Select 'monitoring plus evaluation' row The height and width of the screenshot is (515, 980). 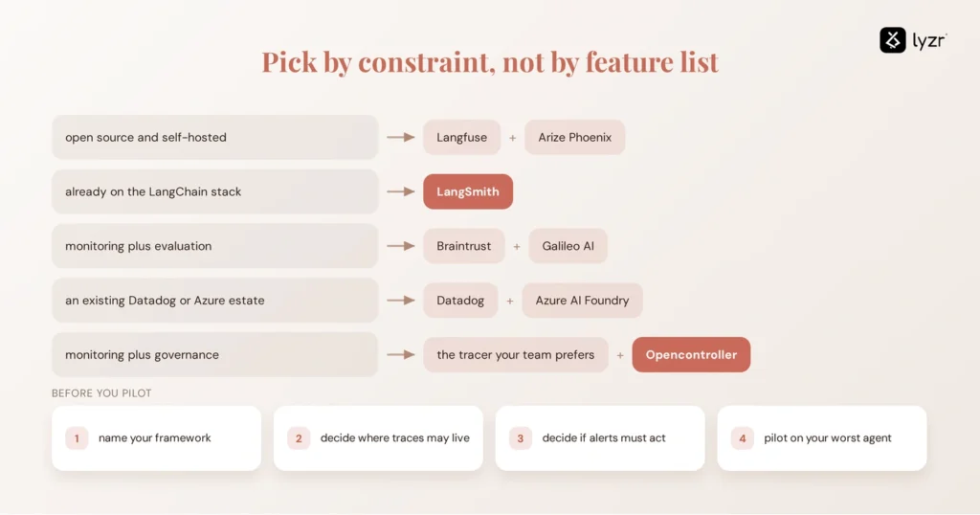(215, 246)
